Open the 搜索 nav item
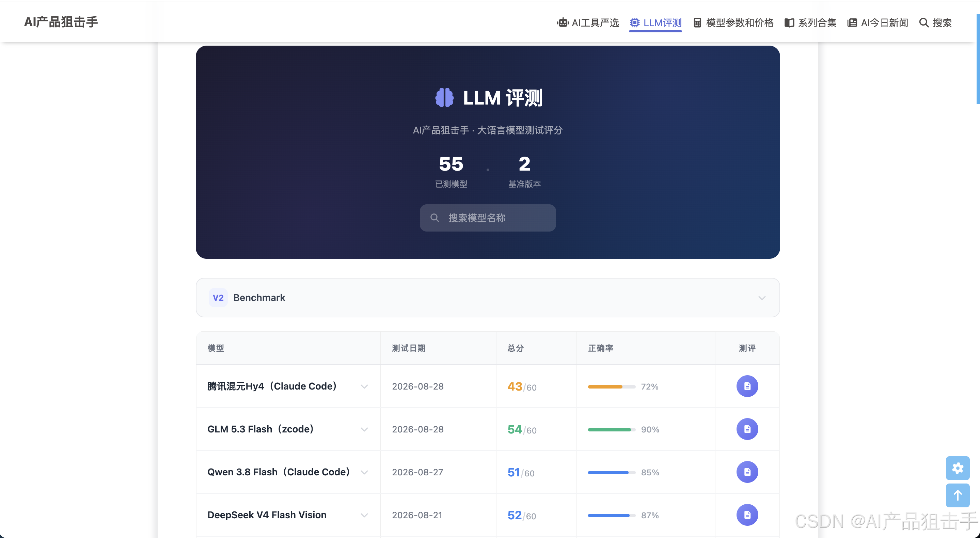The width and height of the screenshot is (980, 538). (935, 23)
